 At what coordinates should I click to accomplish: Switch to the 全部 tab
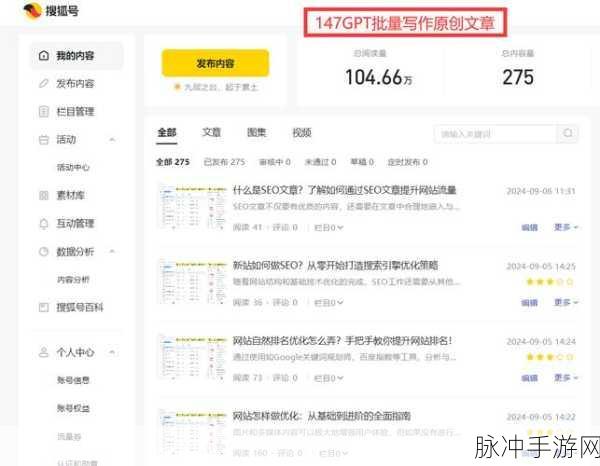point(167,132)
